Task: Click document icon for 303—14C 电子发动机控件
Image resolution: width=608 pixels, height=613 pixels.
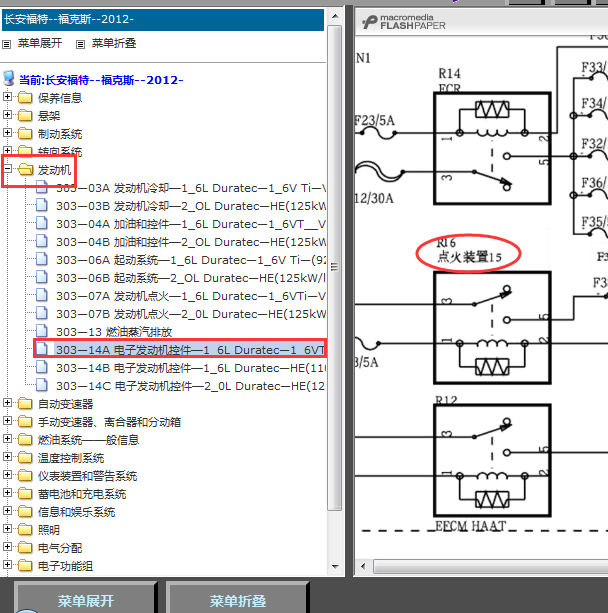Action: (x=42, y=385)
